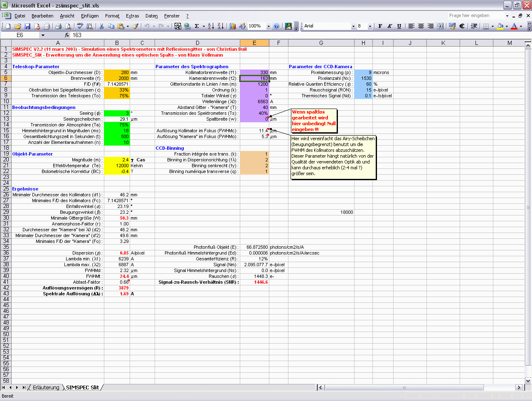Open the Print Preview icon
The height and width of the screenshot is (401, 532).
[x=68, y=26]
